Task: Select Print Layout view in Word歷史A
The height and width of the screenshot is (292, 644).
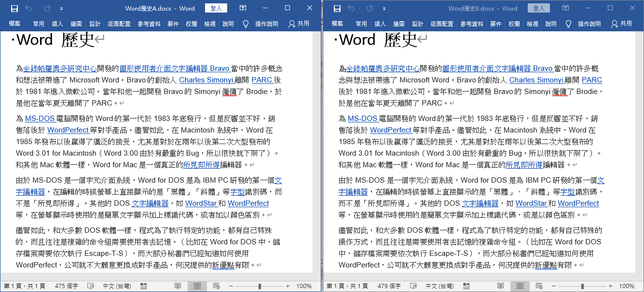Action: [197, 286]
